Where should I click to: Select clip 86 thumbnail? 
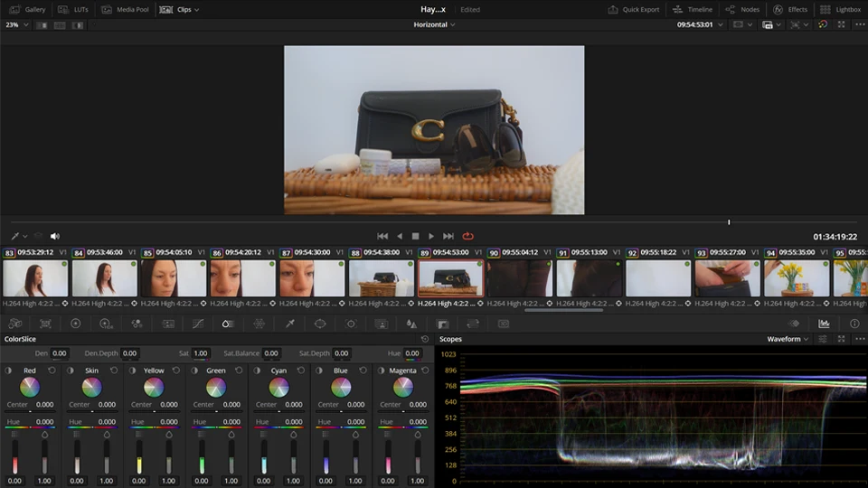tap(242, 278)
